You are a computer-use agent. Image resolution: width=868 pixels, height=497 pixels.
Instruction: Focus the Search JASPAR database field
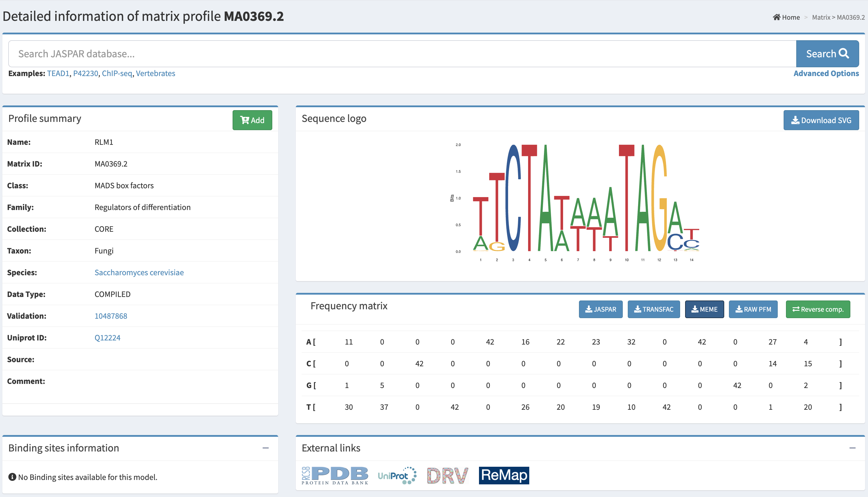coord(402,53)
